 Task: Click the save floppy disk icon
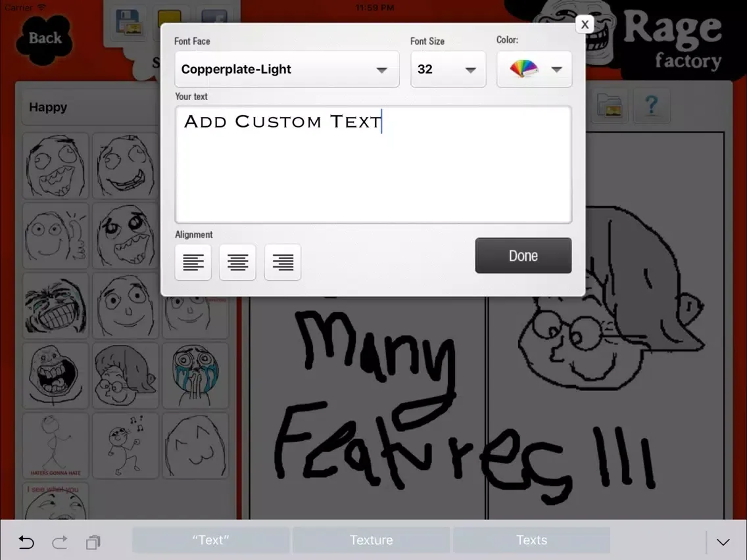click(128, 23)
